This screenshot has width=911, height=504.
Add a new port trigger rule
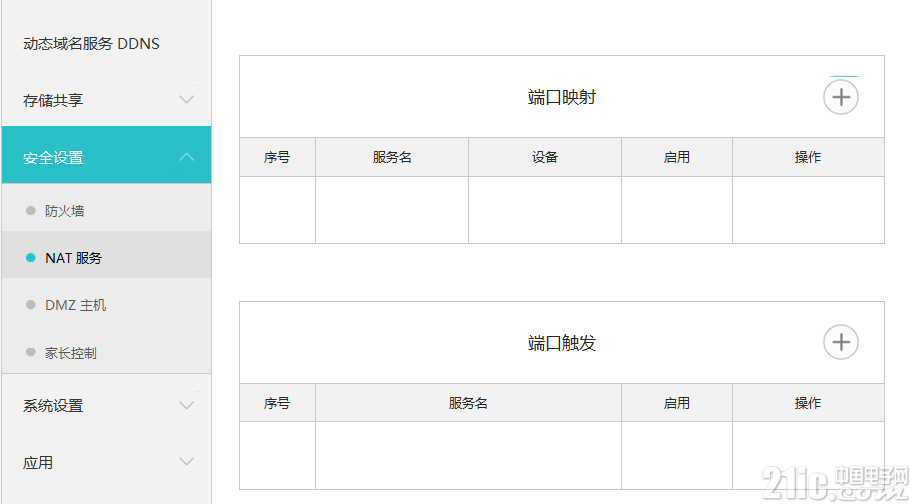pyautogui.click(x=841, y=342)
